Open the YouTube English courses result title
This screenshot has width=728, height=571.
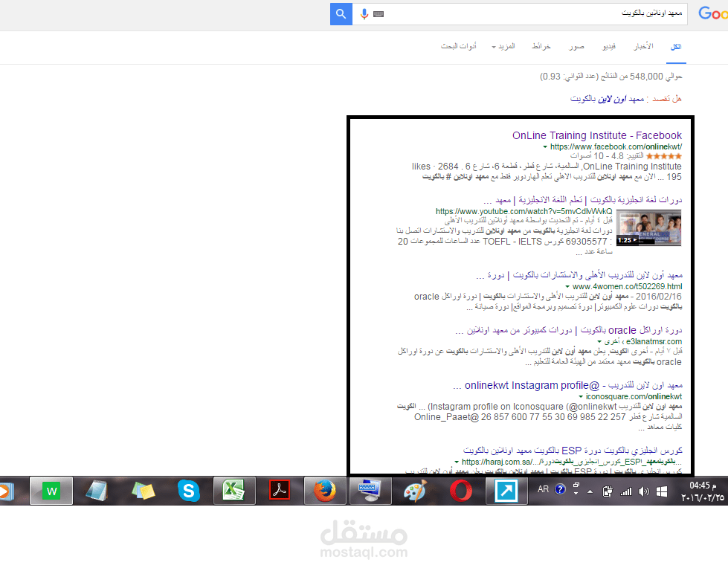click(583, 200)
